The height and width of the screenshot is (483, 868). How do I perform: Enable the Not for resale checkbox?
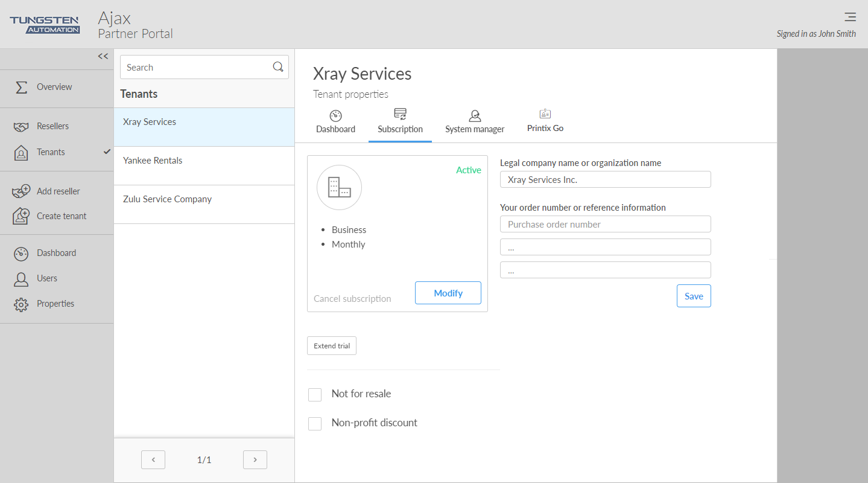click(x=315, y=395)
